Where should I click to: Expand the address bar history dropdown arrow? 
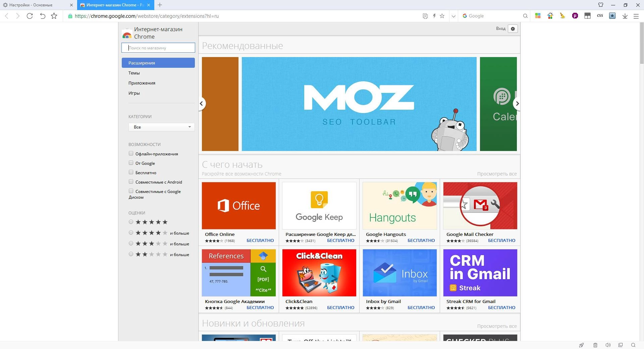(x=453, y=16)
